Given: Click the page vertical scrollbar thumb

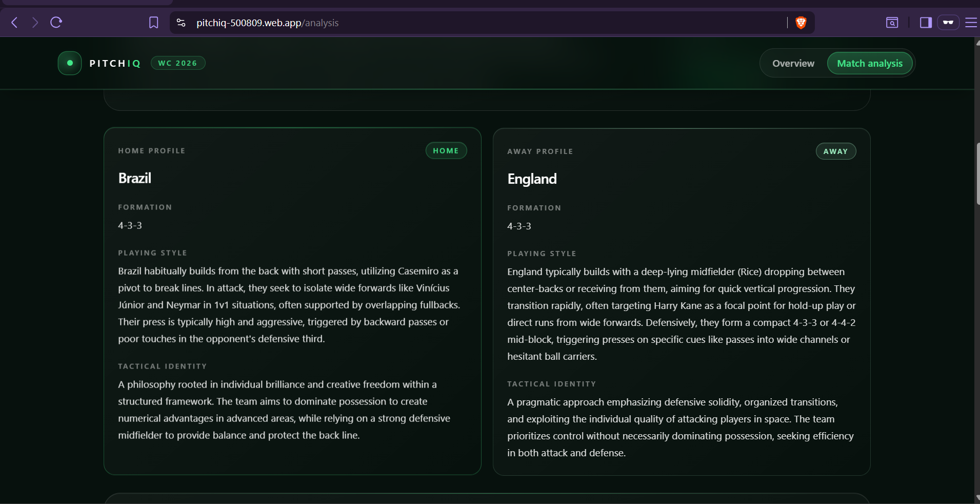Looking at the screenshot, I should pos(977,173).
